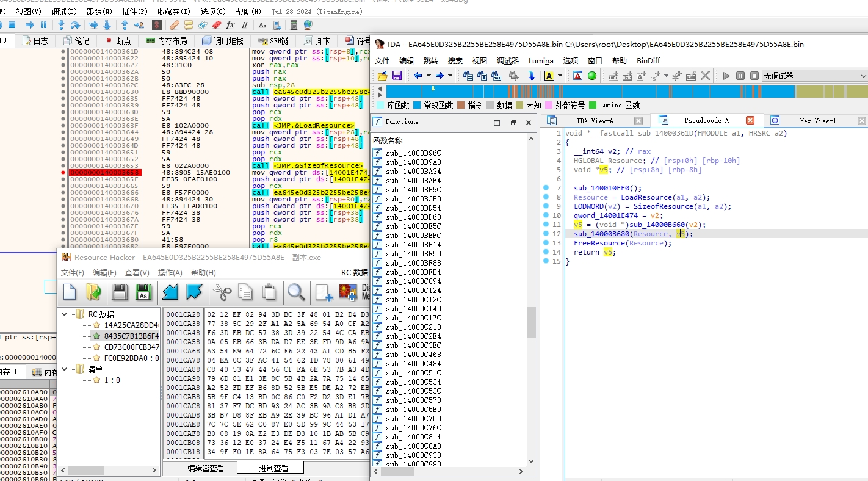Screen dimensions: 868x481
Task: Click the Save As icon in Resource Hacker
Action: tap(144, 292)
